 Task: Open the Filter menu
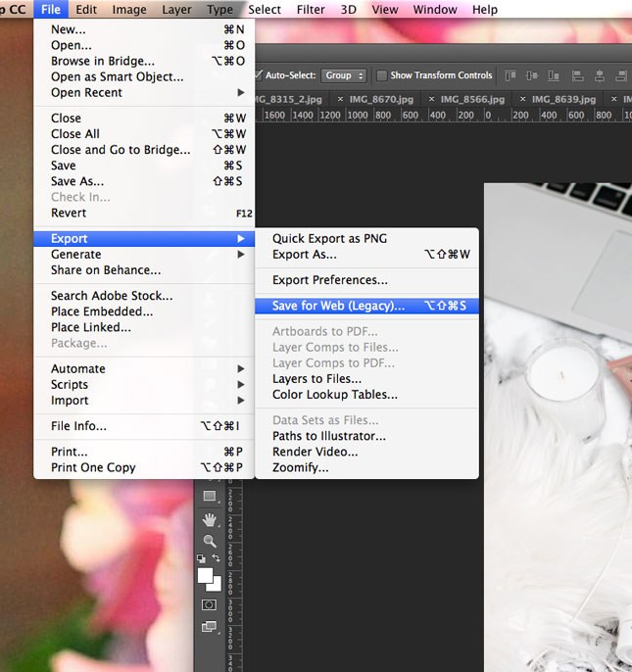click(311, 9)
